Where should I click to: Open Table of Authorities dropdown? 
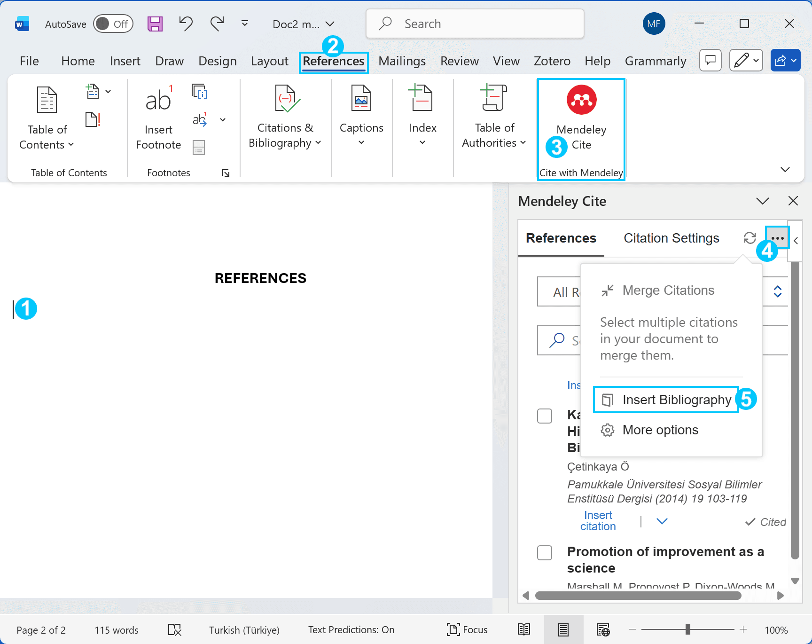point(494,117)
